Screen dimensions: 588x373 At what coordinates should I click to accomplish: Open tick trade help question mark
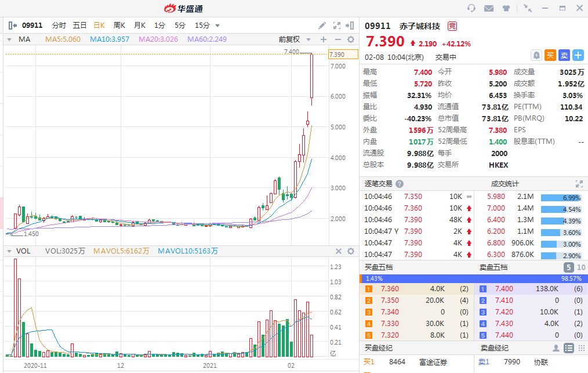coord(400,184)
